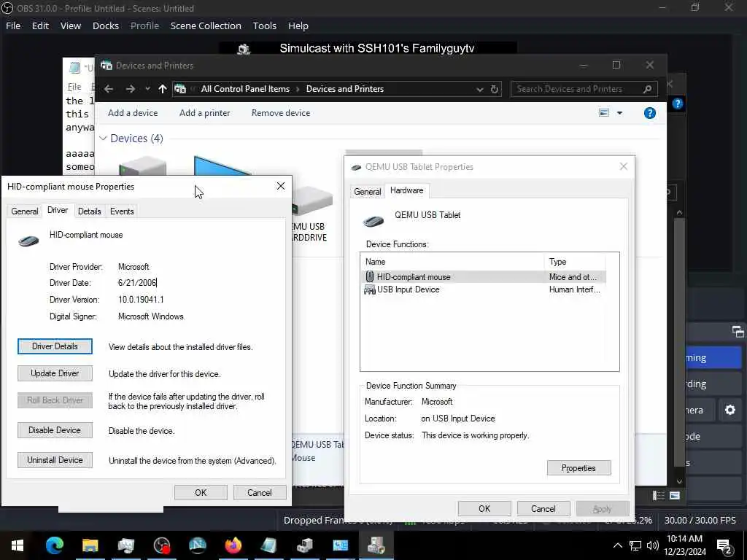The width and height of the screenshot is (747, 560).
Task: Open the OBS Tools menu
Action: point(264,26)
